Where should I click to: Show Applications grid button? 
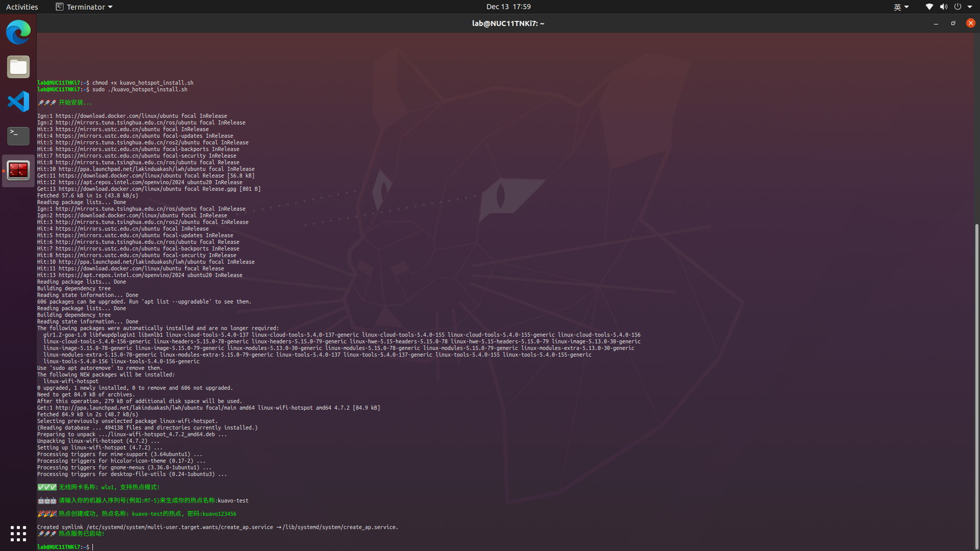point(18,534)
